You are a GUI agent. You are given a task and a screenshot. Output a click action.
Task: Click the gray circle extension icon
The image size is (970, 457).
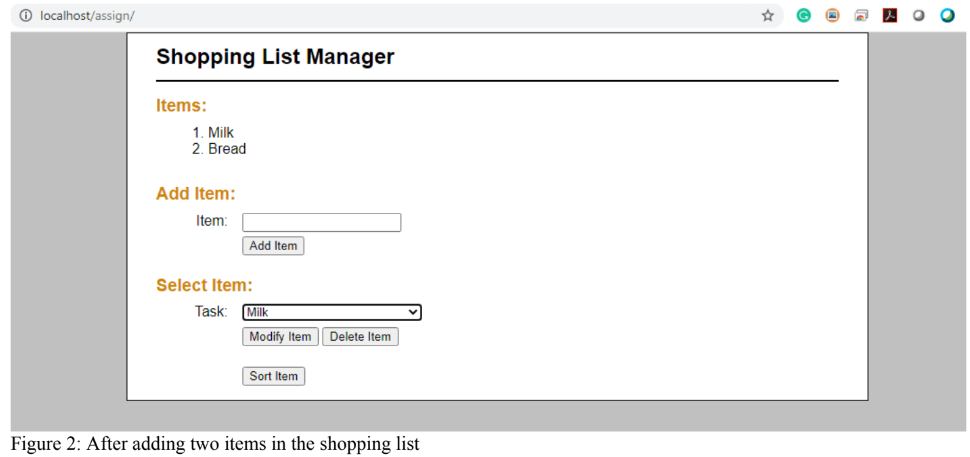[x=919, y=16]
